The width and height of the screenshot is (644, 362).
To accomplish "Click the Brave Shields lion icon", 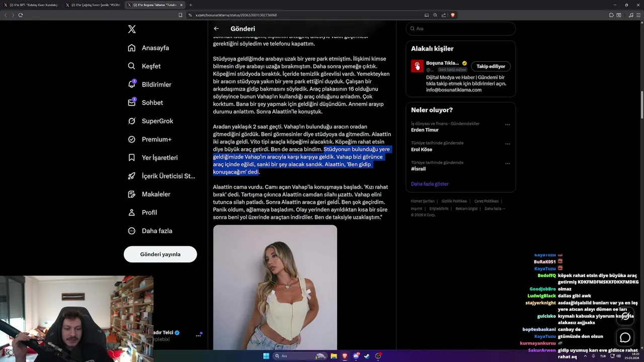I will [453, 15].
